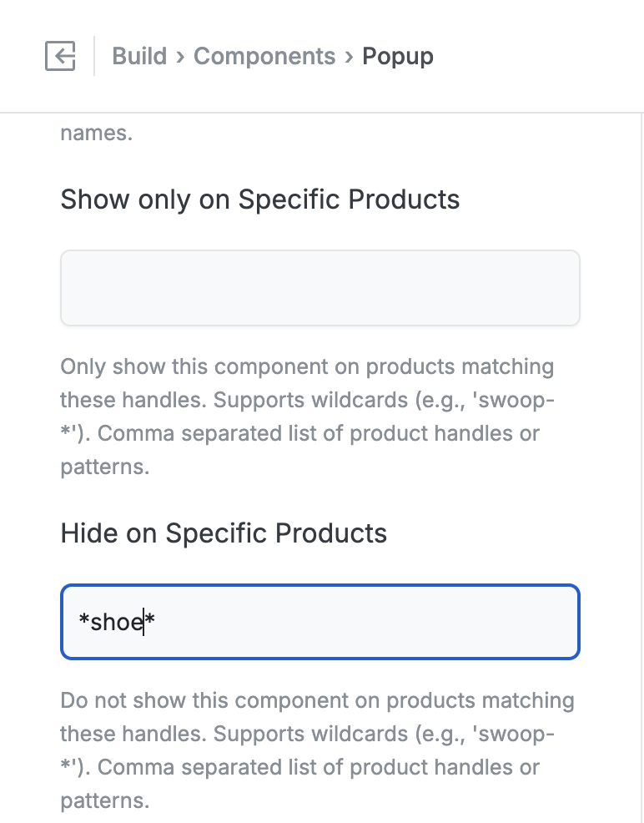Viewport: 644px width, 823px height.
Task: Select the Show only on Specific Products heading
Action: pos(259,199)
